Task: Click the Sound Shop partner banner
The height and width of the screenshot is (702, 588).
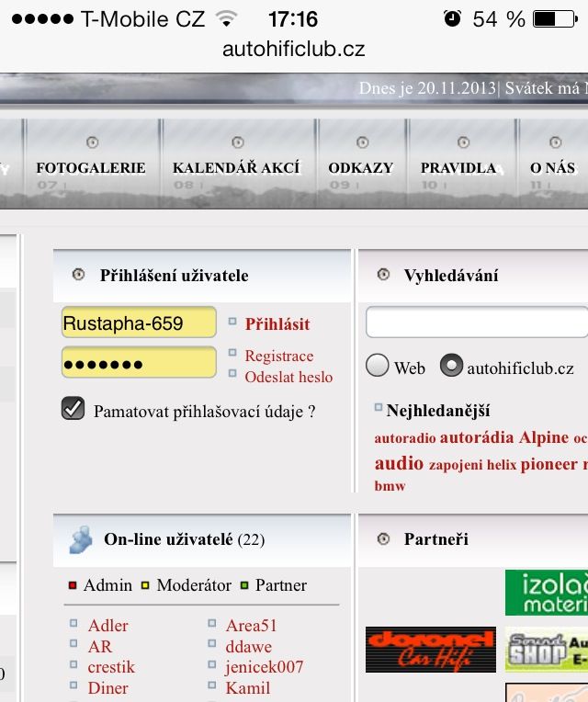Action: pyautogui.click(x=547, y=650)
